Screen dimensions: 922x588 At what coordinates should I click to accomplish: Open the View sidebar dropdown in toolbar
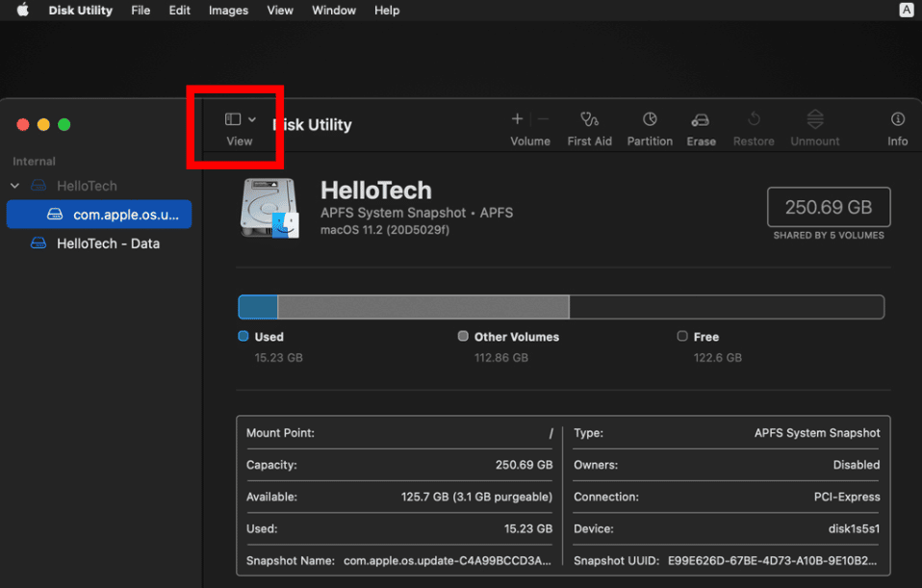251,119
